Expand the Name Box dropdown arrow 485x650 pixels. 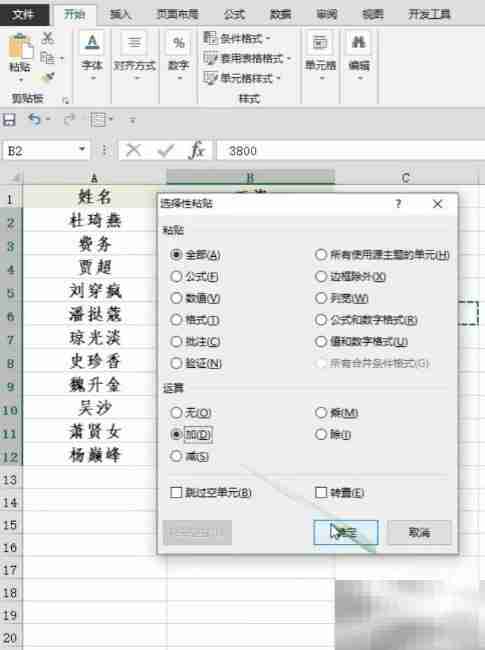(x=82, y=149)
